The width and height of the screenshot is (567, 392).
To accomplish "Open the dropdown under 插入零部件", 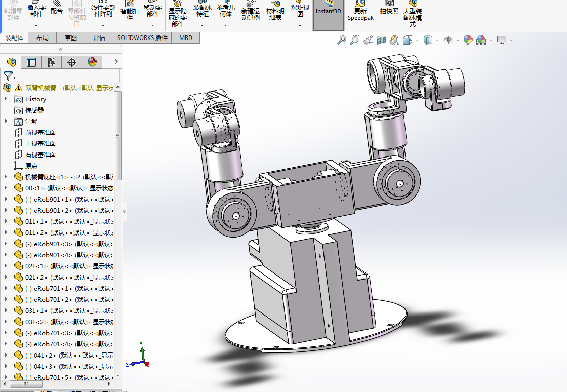I will pyautogui.click(x=36, y=25).
